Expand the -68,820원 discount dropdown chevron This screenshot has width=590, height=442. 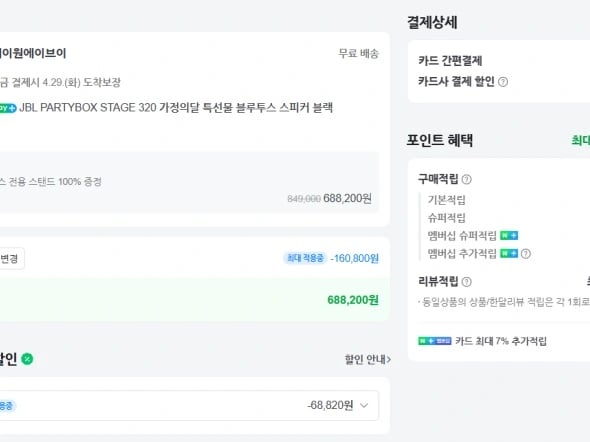coord(364,406)
